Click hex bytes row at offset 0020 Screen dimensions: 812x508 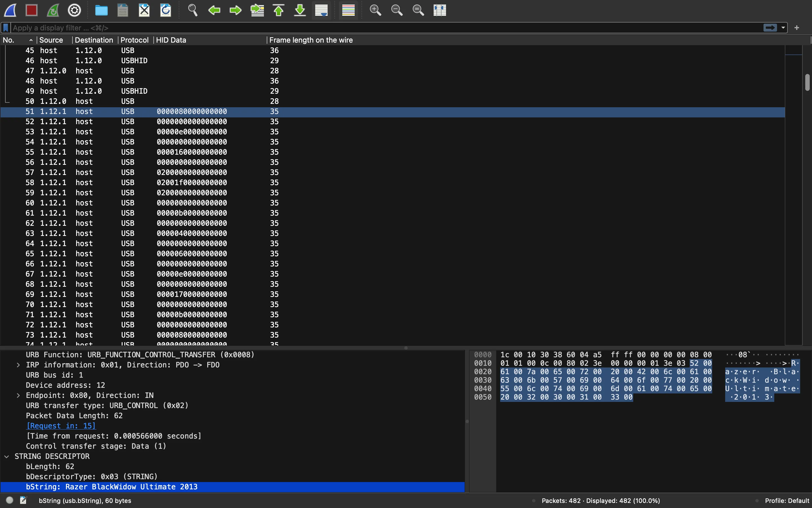coord(606,372)
